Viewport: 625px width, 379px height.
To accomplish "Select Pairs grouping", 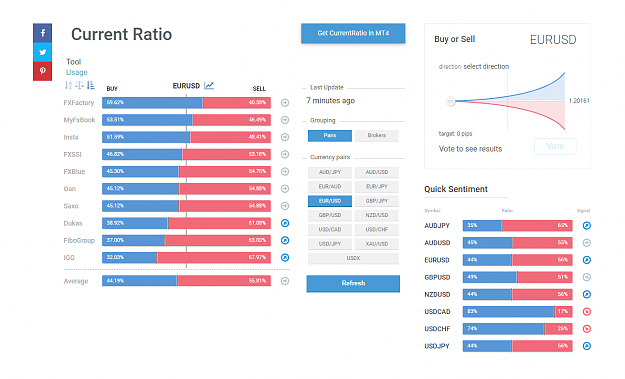I will point(330,135).
